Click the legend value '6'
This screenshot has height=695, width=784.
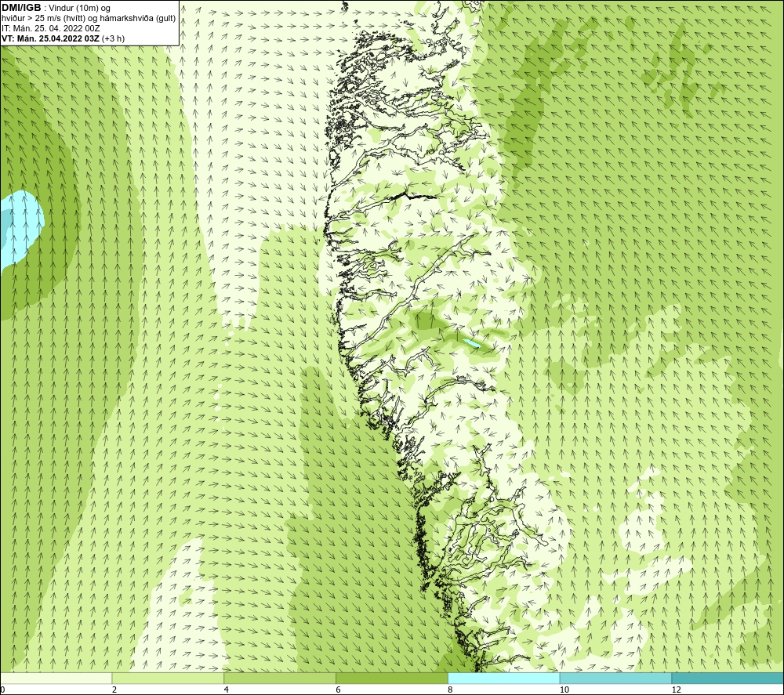click(339, 690)
